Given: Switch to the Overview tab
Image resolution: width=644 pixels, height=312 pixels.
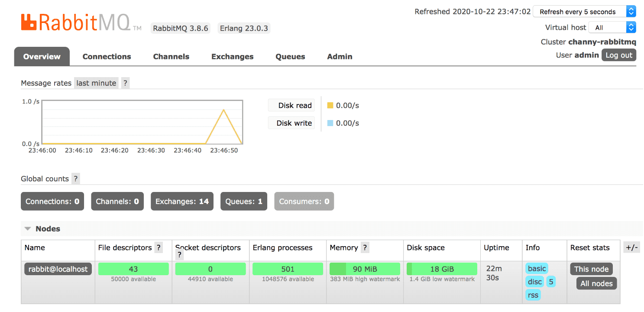Looking at the screenshot, I should [42, 56].
